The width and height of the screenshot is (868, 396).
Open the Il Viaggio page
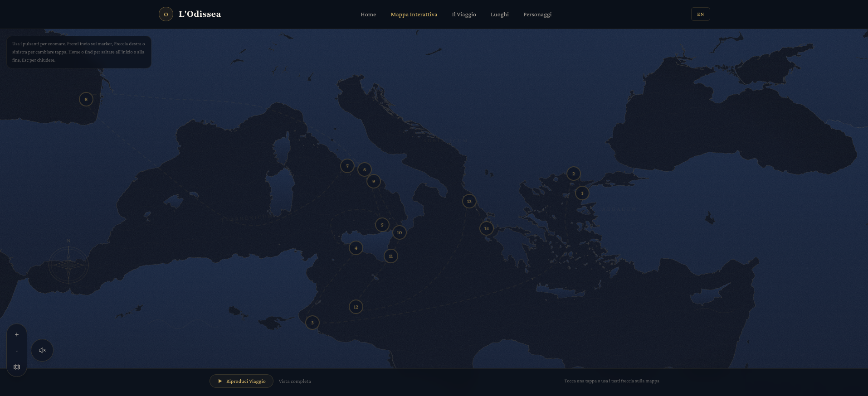(464, 14)
